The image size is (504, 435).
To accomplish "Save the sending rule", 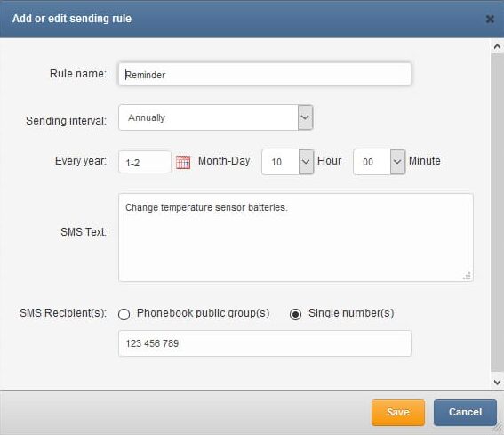I will click(x=398, y=412).
